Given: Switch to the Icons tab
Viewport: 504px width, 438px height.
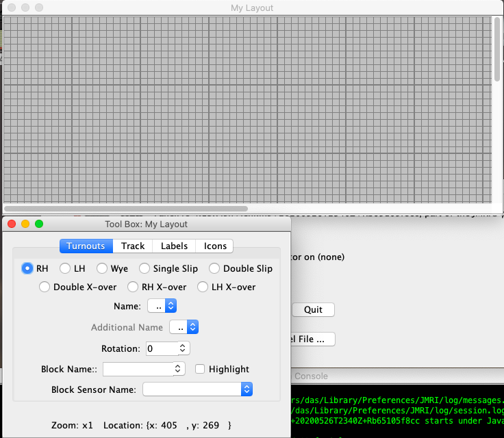Looking at the screenshot, I should click(215, 246).
